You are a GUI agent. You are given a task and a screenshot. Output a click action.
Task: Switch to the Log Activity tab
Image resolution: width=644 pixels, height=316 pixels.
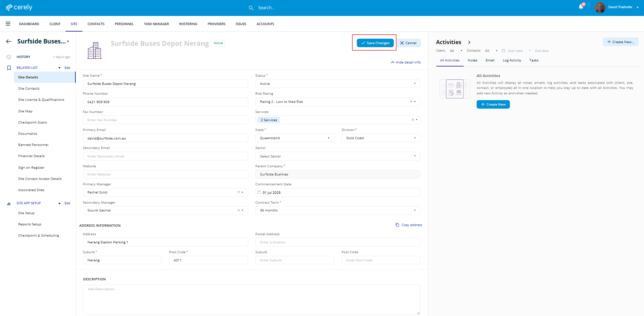(512, 60)
